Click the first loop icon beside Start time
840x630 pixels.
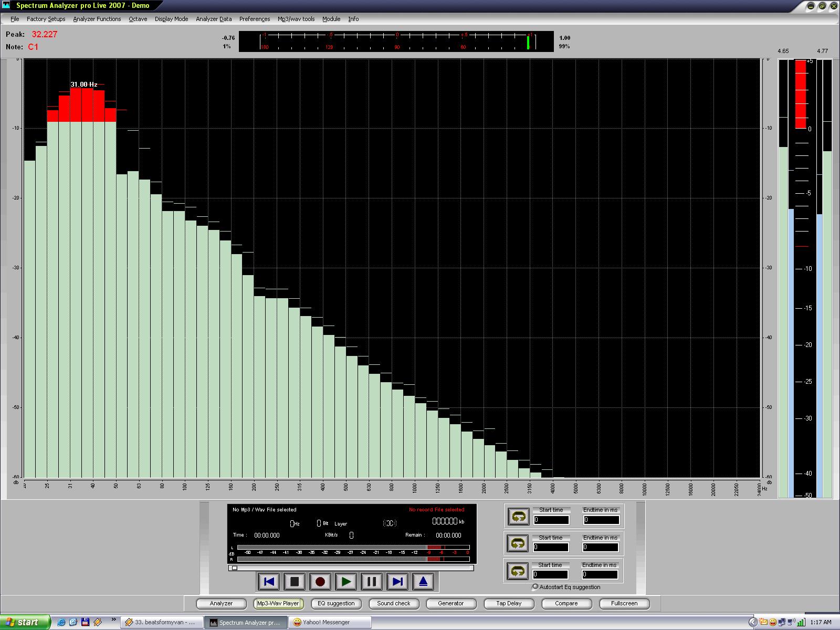518,517
